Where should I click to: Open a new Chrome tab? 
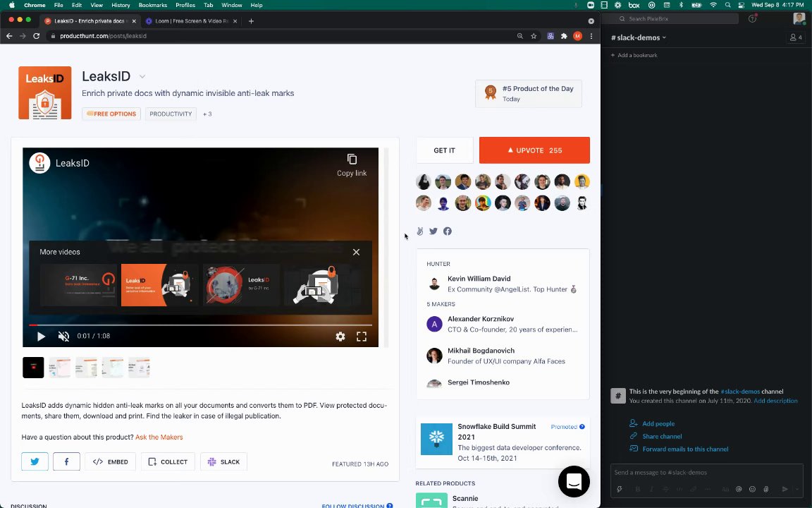[x=251, y=21]
